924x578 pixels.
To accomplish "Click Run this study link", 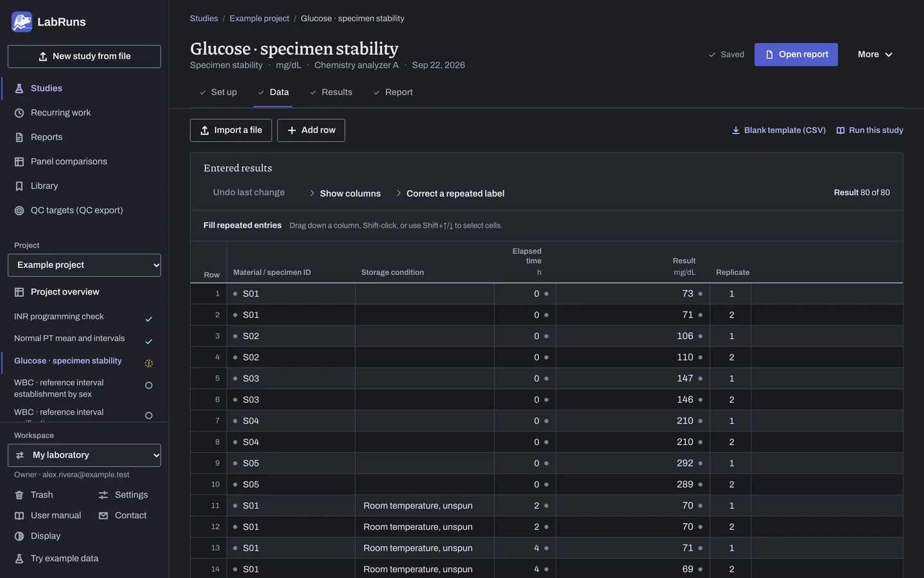I will [x=869, y=130].
